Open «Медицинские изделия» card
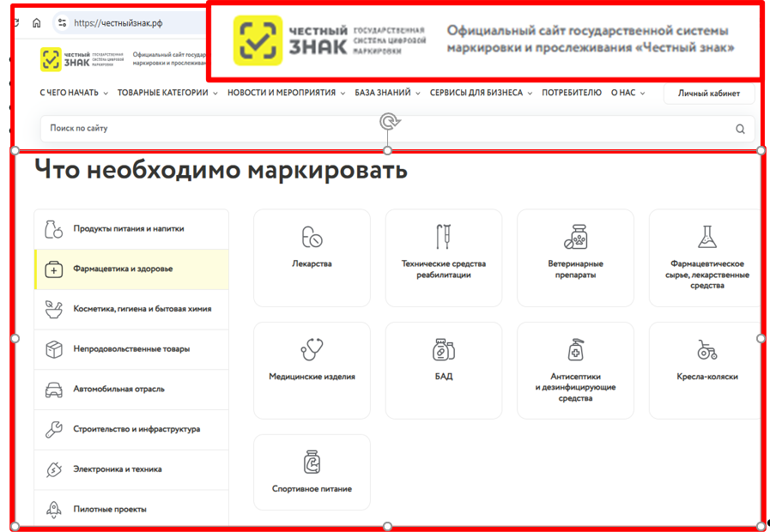The width and height of the screenshot is (770, 532). (x=312, y=371)
